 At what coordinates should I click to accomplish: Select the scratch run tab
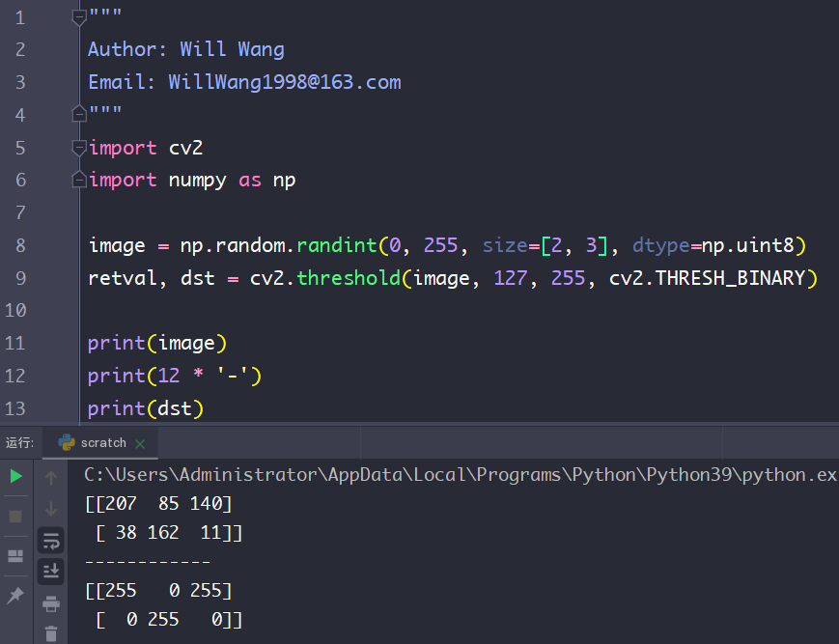pyautogui.click(x=100, y=443)
